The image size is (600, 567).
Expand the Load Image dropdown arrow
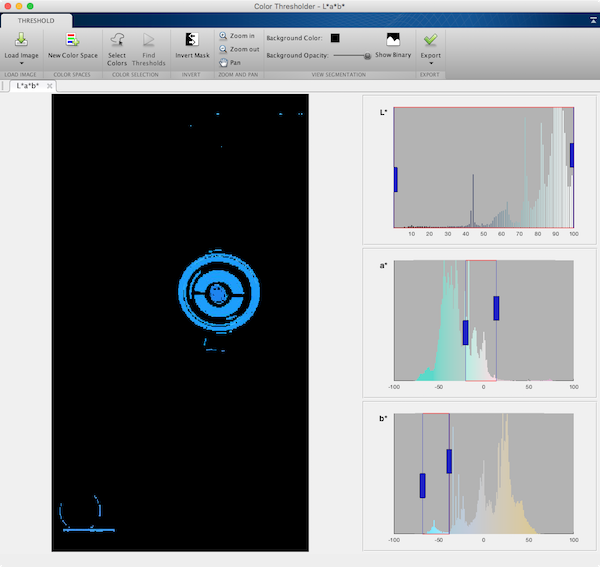[21, 64]
